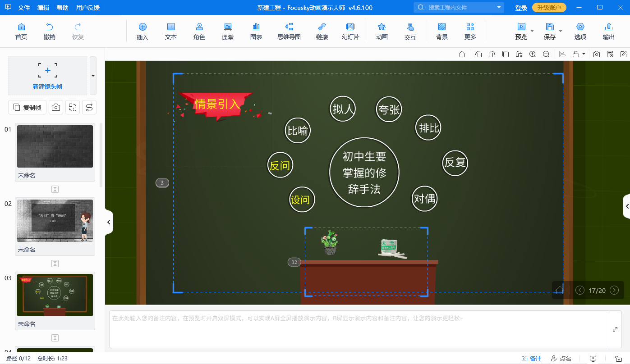Expand the right side panel

coord(626,206)
